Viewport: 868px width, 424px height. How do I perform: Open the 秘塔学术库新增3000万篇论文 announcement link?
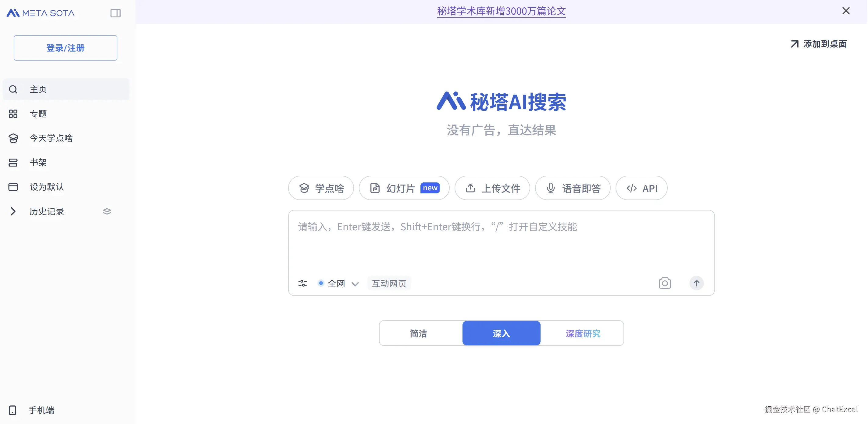click(501, 11)
